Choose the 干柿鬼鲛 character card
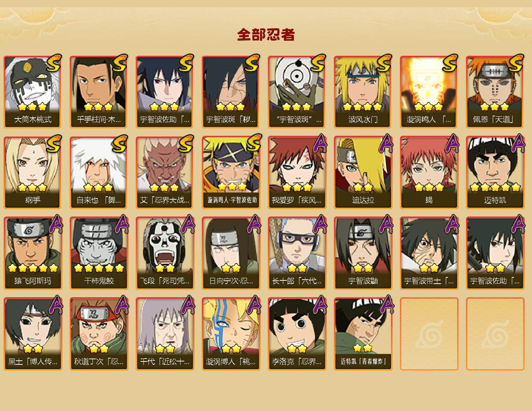Screen dimensions: 532x411 [99, 253]
